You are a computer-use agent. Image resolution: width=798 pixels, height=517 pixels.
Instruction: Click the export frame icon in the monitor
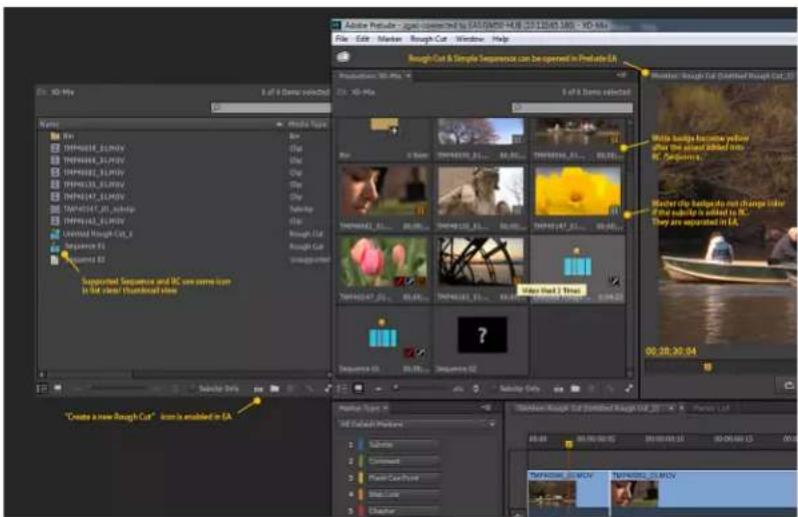(x=788, y=386)
